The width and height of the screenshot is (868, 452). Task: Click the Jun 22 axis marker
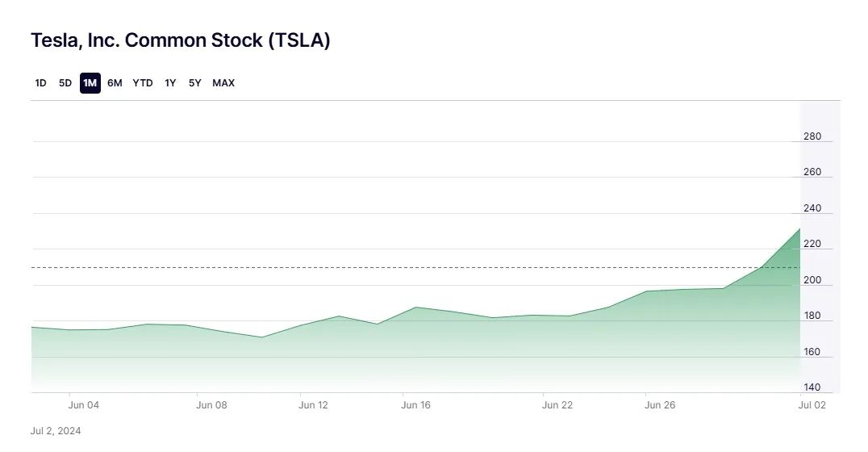tap(557, 405)
